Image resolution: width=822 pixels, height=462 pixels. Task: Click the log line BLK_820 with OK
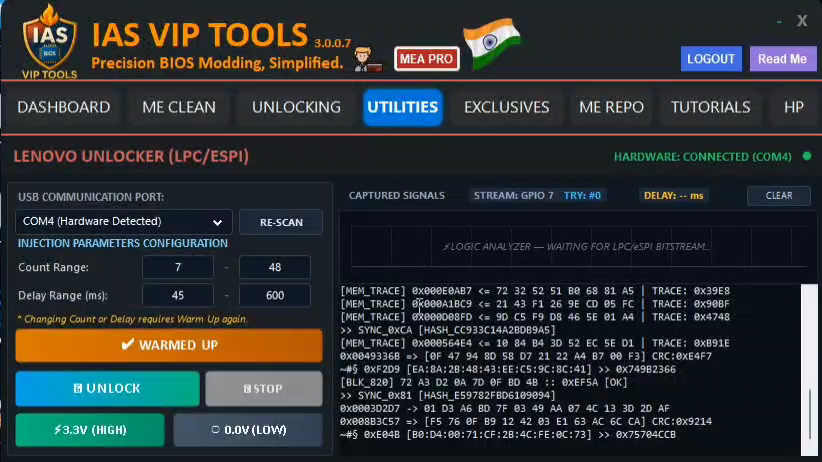(x=483, y=382)
